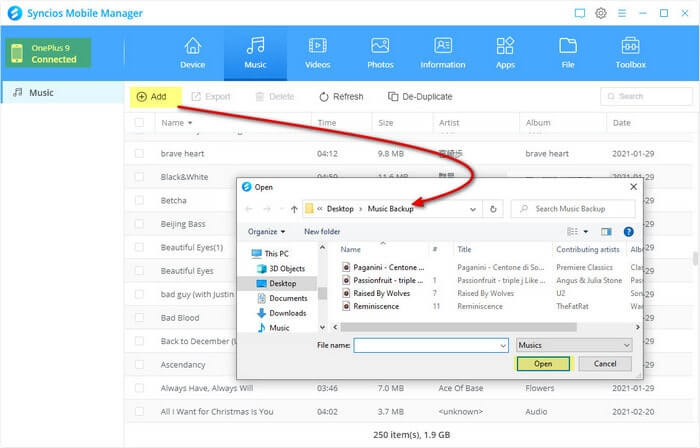
Task: Open the Device tab
Action: click(192, 53)
